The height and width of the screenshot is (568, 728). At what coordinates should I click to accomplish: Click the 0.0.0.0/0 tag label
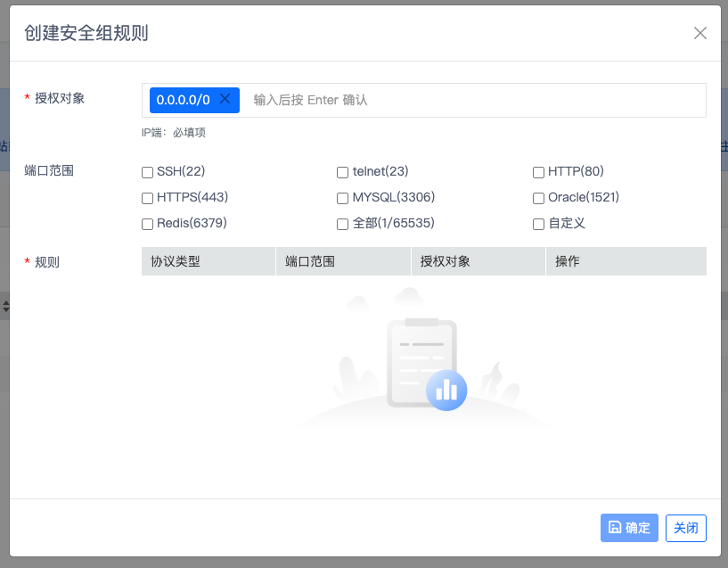coord(183,100)
